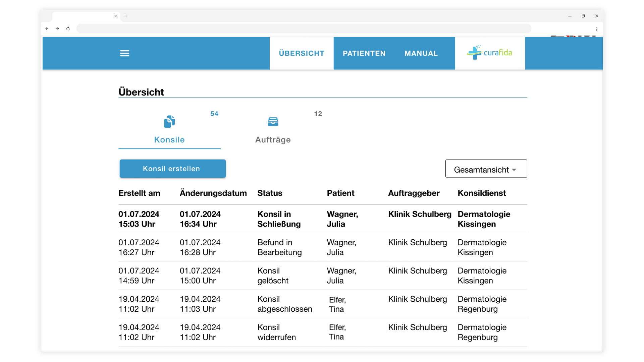Image resolution: width=644 pixels, height=362 pixels.
Task: Go forward in browser history
Action: (x=57, y=28)
